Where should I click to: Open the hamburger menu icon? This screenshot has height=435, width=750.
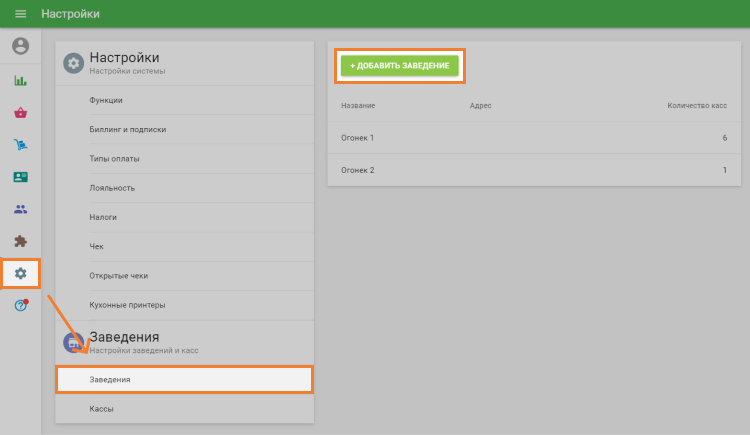[x=20, y=14]
